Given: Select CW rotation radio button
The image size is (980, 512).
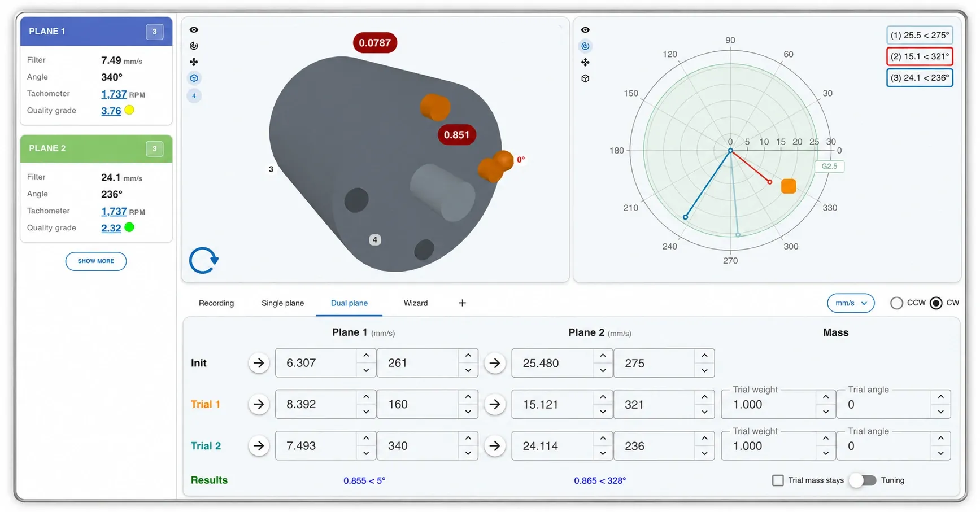Looking at the screenshot, I should point(936,303).
